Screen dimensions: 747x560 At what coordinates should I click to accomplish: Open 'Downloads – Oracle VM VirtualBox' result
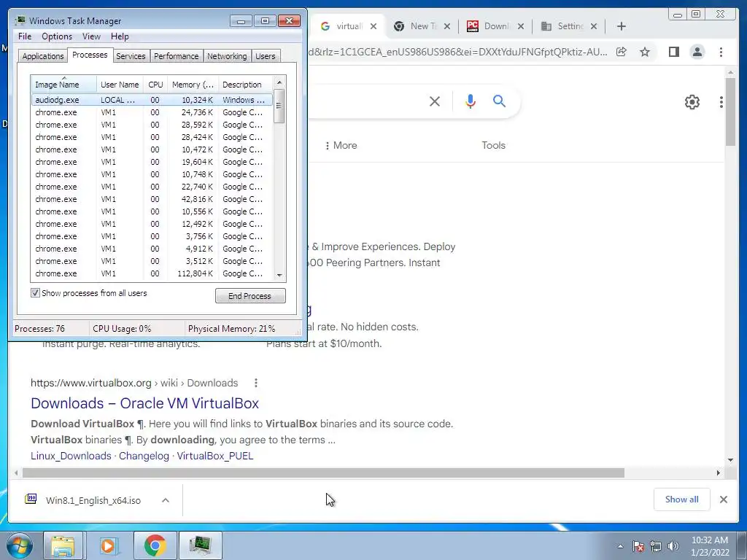(x=145, y=403)
